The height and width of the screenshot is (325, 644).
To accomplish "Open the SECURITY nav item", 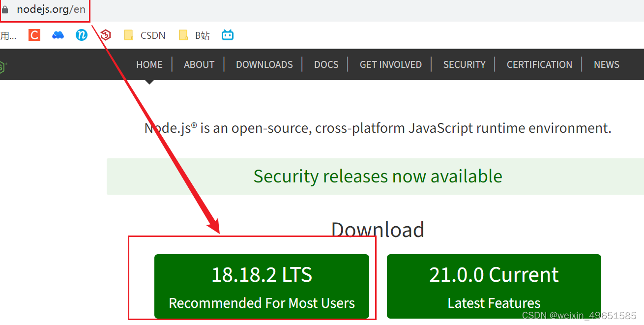I will pos(464,64).
